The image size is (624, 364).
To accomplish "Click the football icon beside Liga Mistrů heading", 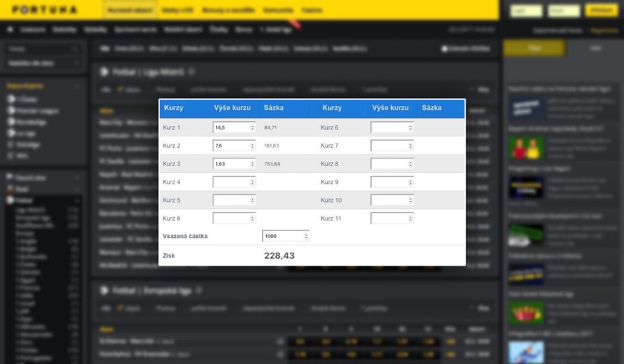I will point(104,72).
